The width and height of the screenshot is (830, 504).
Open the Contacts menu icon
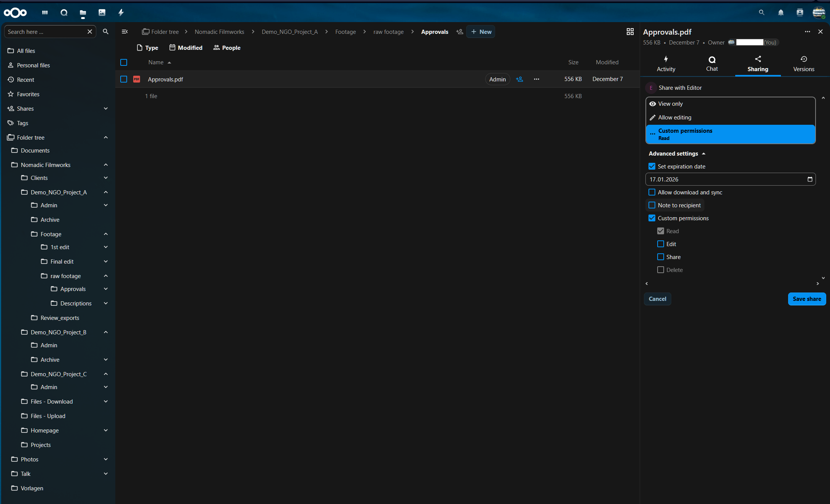coord(800,13)
